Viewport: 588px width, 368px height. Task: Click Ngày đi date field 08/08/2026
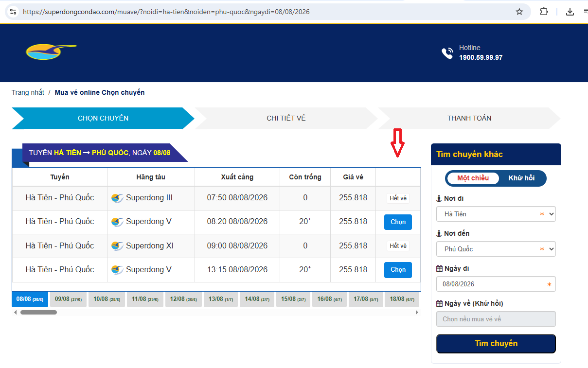[496, 284]
